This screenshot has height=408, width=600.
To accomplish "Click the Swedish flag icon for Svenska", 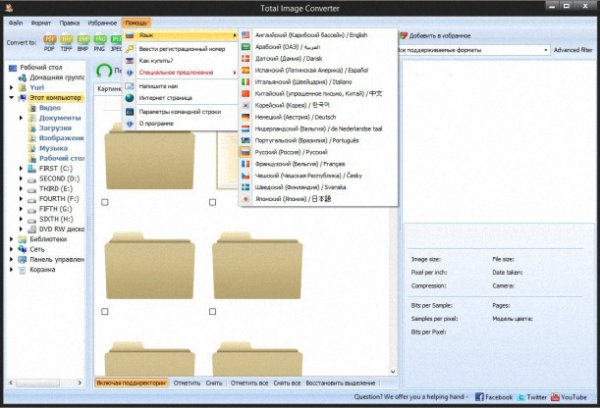I will 246,187.
